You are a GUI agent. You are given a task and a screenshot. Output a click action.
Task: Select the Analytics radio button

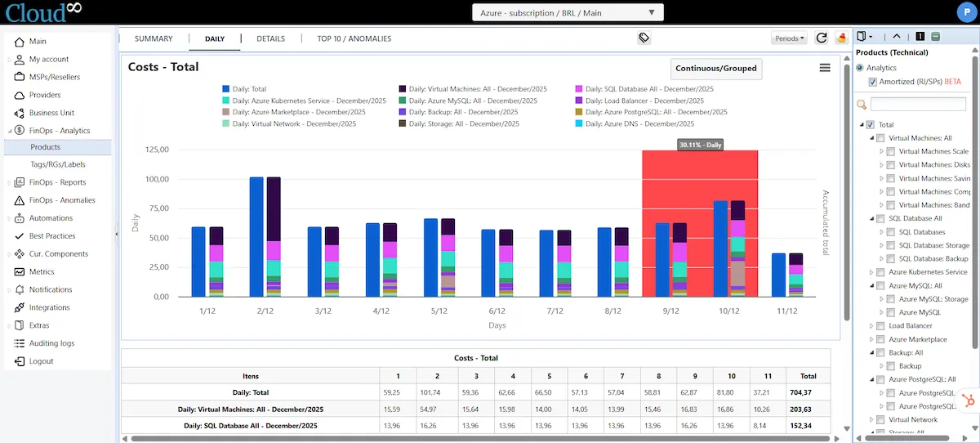860,68
